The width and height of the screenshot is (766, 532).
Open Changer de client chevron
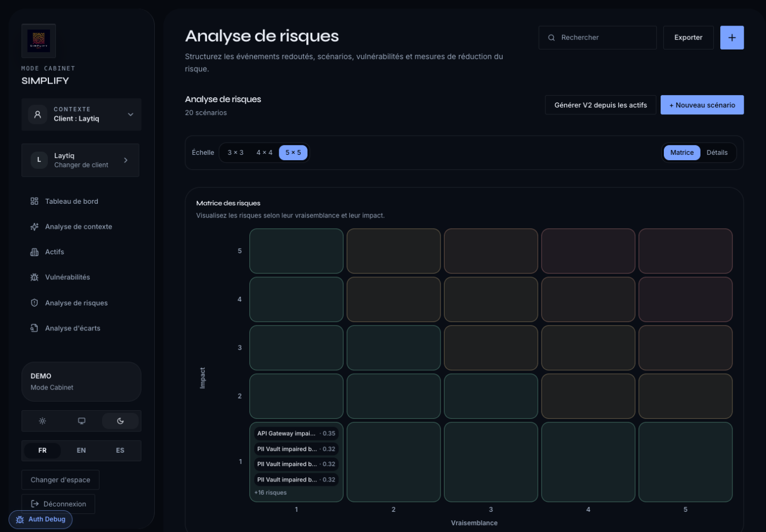pyautogui.click(x=126, y=160)
